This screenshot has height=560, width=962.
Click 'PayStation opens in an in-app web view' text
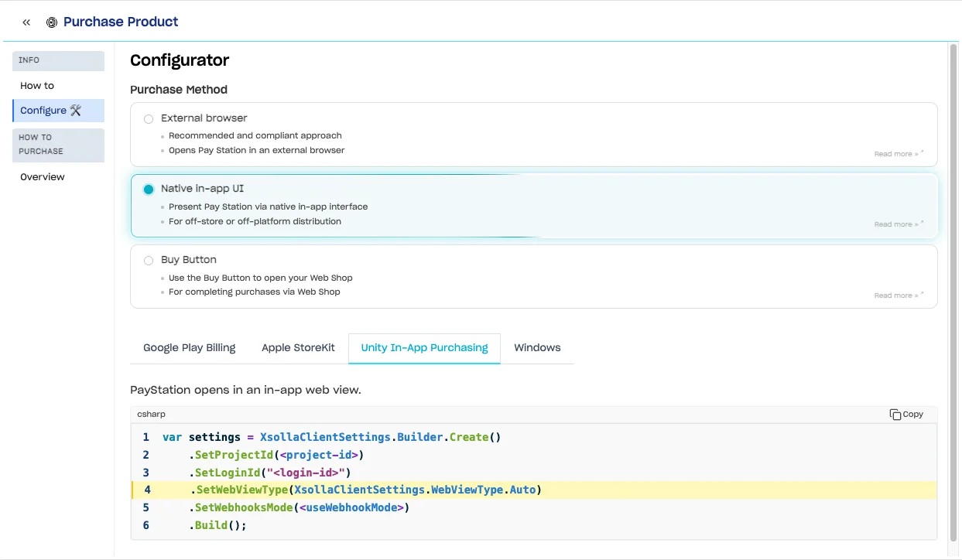[x=245, y=390]
